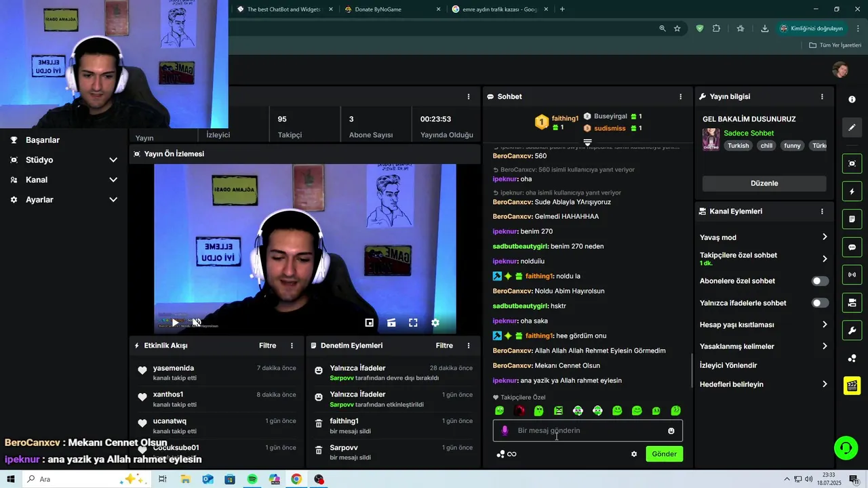Click Filtre in Etkinlik Akışı panel
868x488 pixels.
click(x=268, y=346)
